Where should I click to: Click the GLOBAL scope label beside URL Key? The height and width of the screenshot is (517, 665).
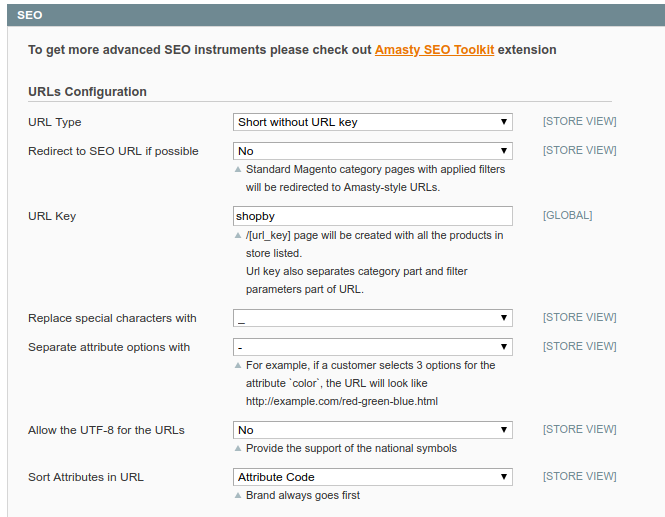click(567, 215)
